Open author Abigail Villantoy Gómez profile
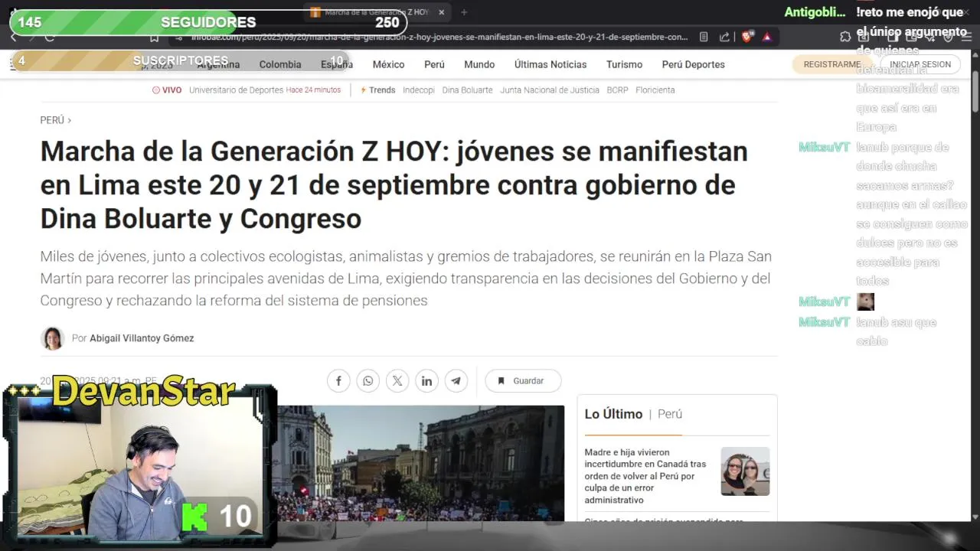Screen dimensions: 980x551 142,338
